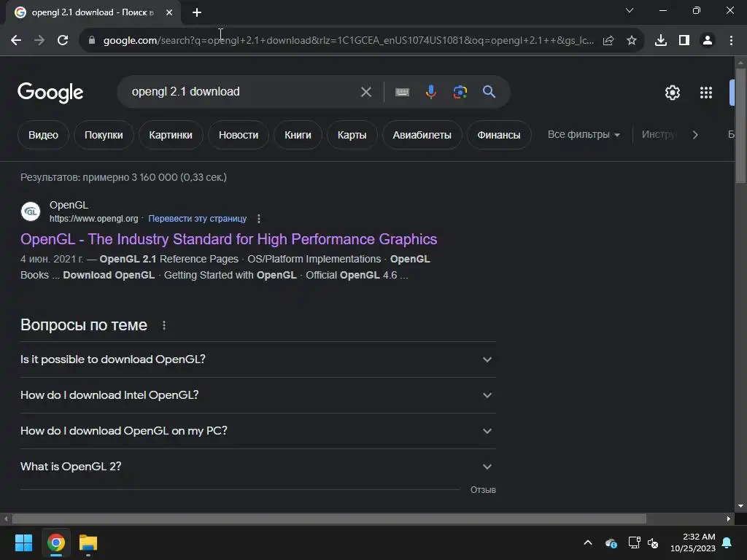The height and width of the screenshot is (560, 747).
Task: Expand Is it possible to download OpenGL?
Action: point(258,359)
